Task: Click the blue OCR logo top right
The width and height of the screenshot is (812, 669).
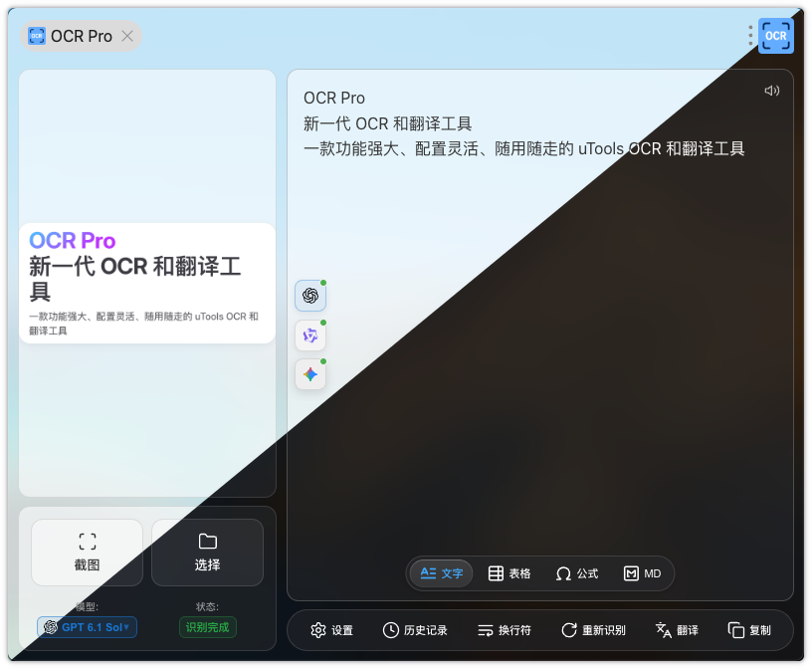Action: point(776,36)
